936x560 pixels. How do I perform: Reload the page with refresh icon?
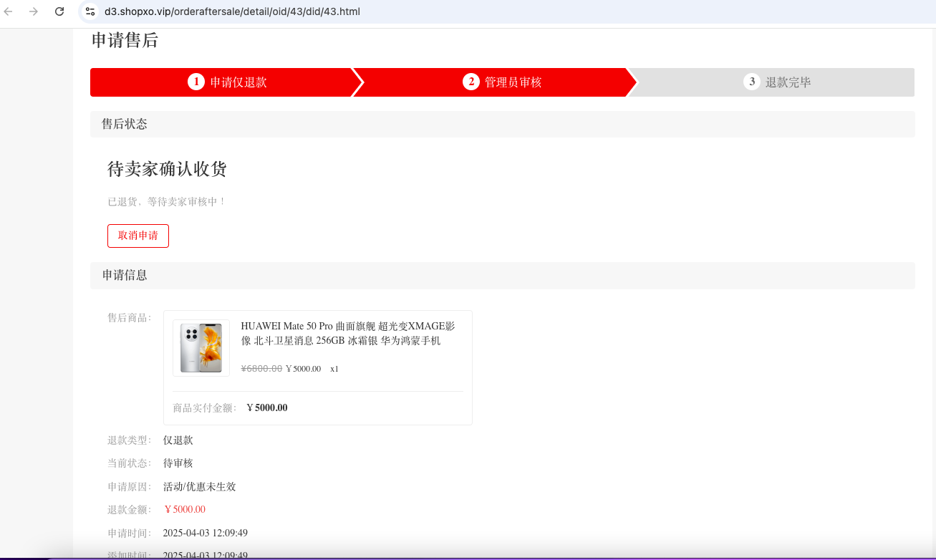pos(59,11)
